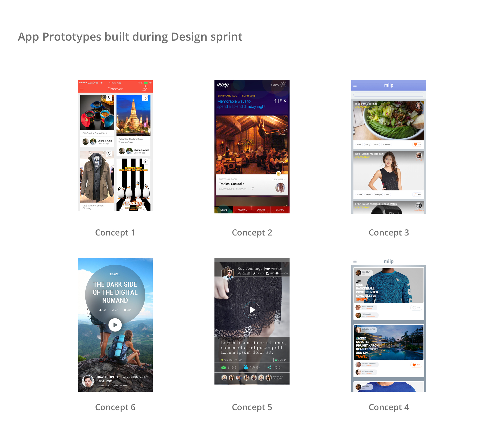Open the Penguins movie poster thumbnail
This screenshot has width=504, height=440.
(133, 185)
